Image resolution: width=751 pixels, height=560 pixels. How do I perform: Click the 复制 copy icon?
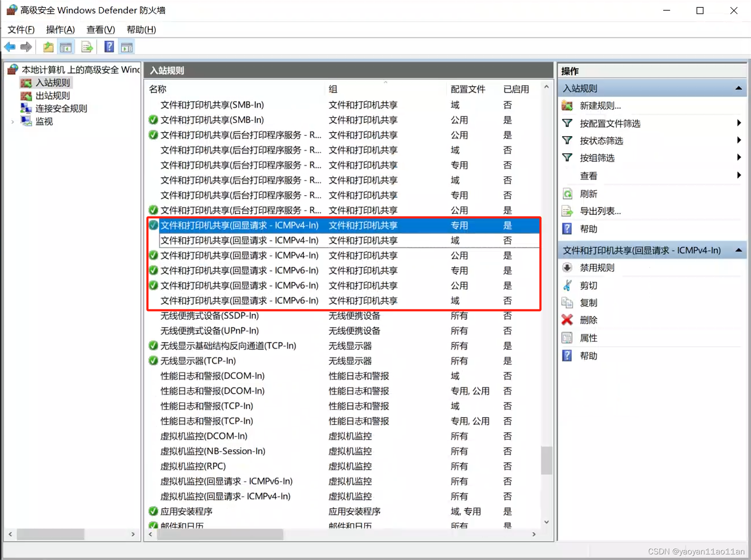[567, 302]
